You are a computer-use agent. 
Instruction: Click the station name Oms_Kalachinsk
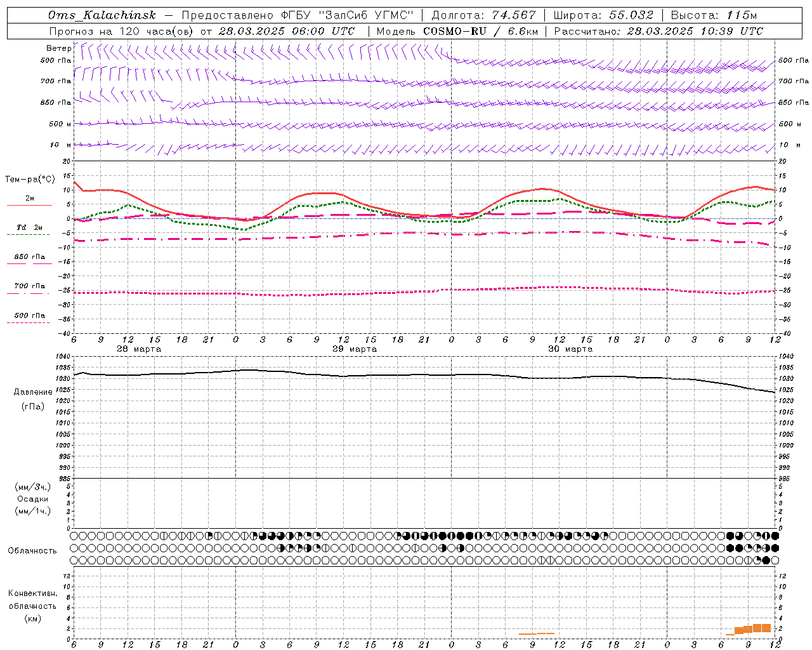(x=102, y=15)
